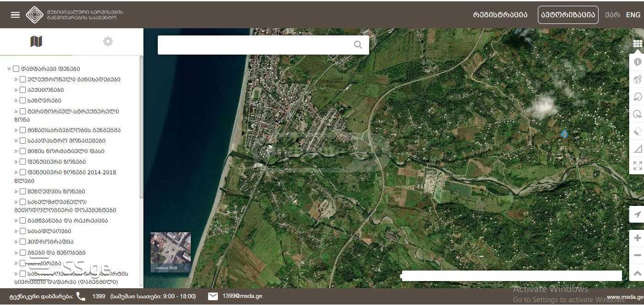644x305 pixels.
Task: Switch to the settings gear tab
Action: [108, 42]
